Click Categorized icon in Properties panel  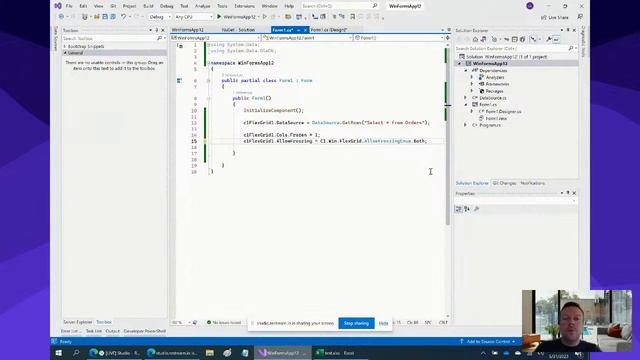459,209
